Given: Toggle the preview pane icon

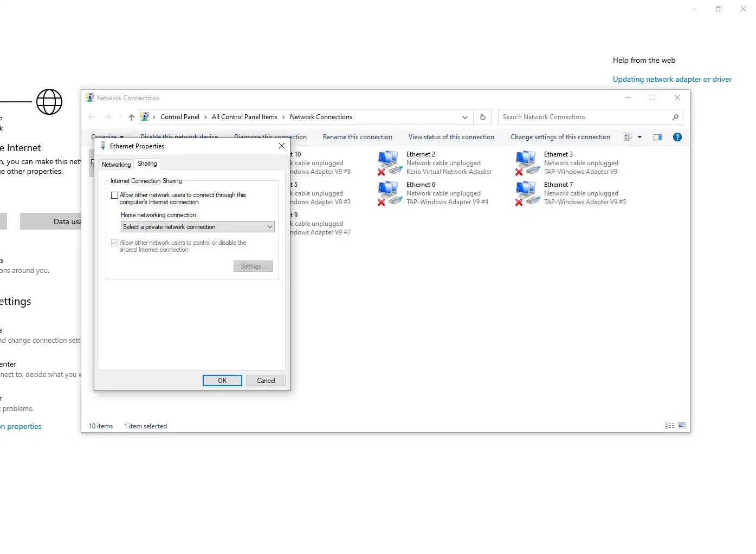Looking at the screenshot, I should tap(657, 137).
